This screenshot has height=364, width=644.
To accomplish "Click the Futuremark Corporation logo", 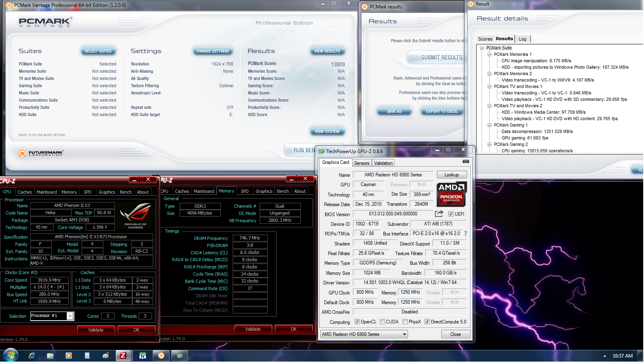I will pyautogui.click(x=41, y=153).
